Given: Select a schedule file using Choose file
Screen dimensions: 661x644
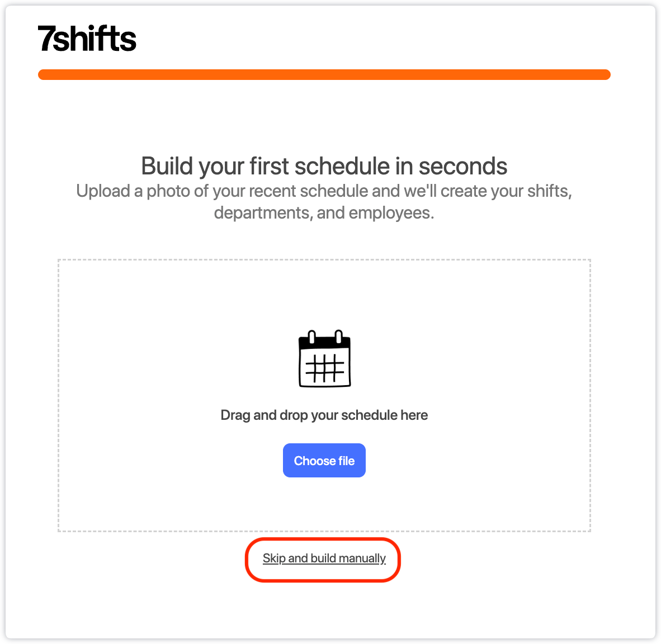Looking at the screenshot, I should tap(324, 461).
